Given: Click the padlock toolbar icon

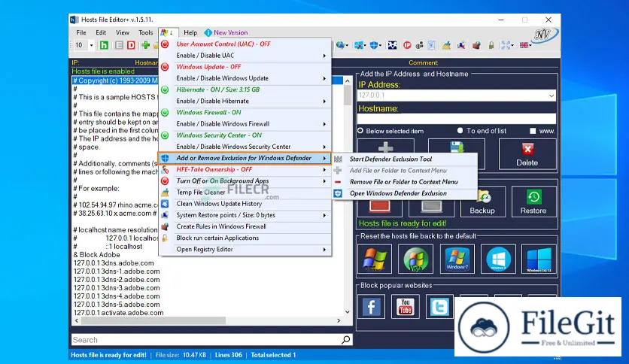Looking at the screenshot, I should tap(491, 45).
